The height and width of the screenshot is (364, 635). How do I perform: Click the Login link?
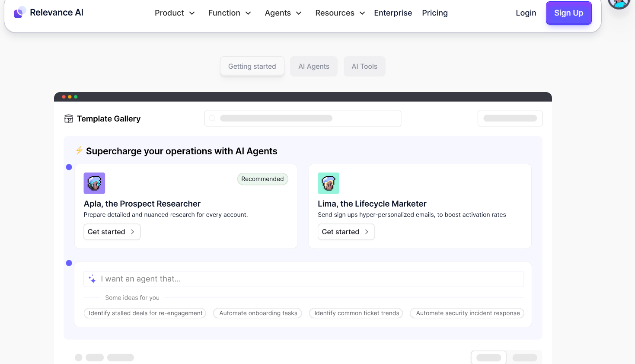[x=526, y=13]
